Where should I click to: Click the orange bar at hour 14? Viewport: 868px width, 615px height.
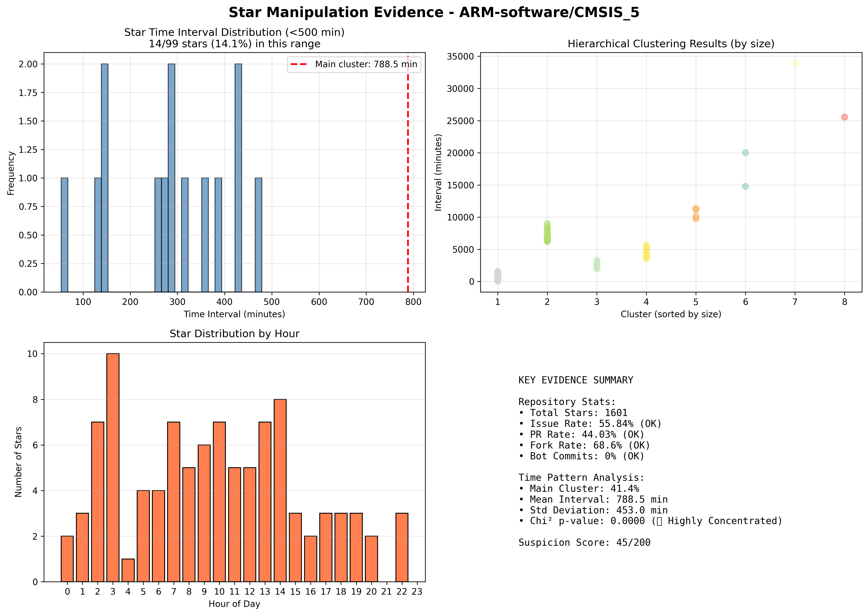tap(280, 490)
